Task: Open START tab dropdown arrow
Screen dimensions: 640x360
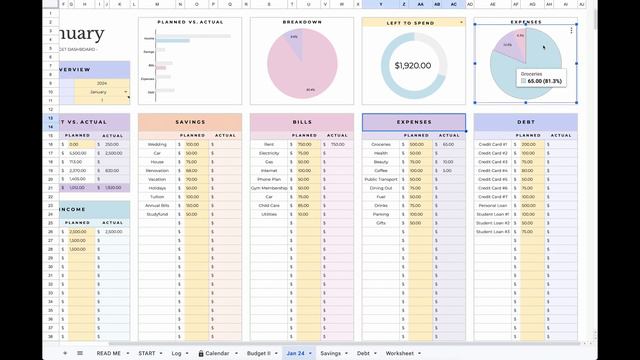Action: (161, 353)
